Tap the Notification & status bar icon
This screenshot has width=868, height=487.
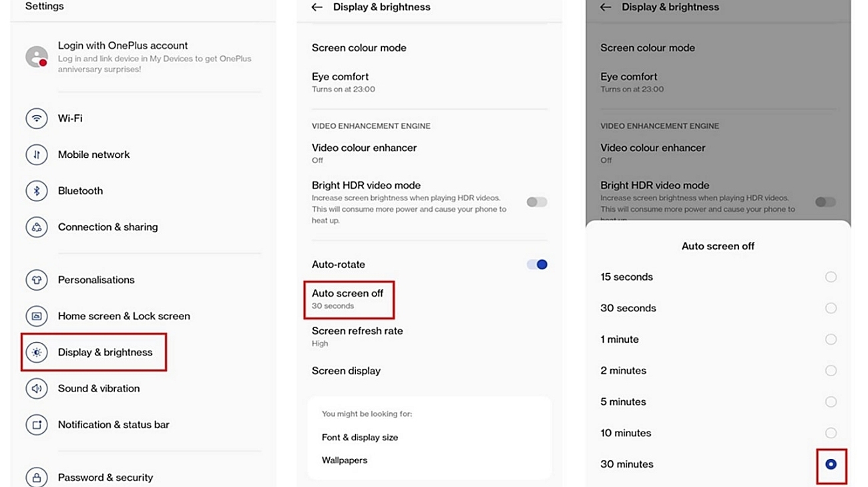click(37, 424)
